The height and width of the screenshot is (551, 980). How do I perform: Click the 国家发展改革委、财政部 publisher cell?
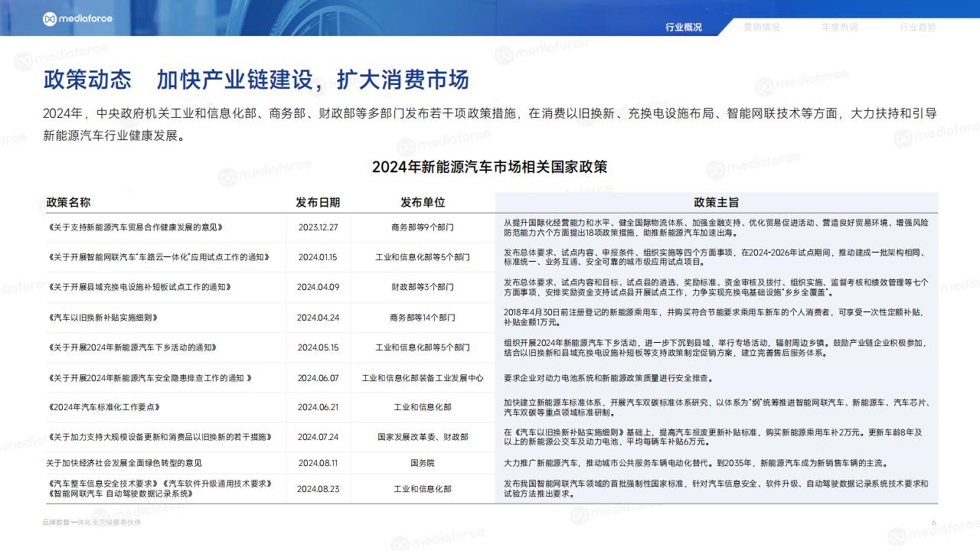(x=423, y=437)
